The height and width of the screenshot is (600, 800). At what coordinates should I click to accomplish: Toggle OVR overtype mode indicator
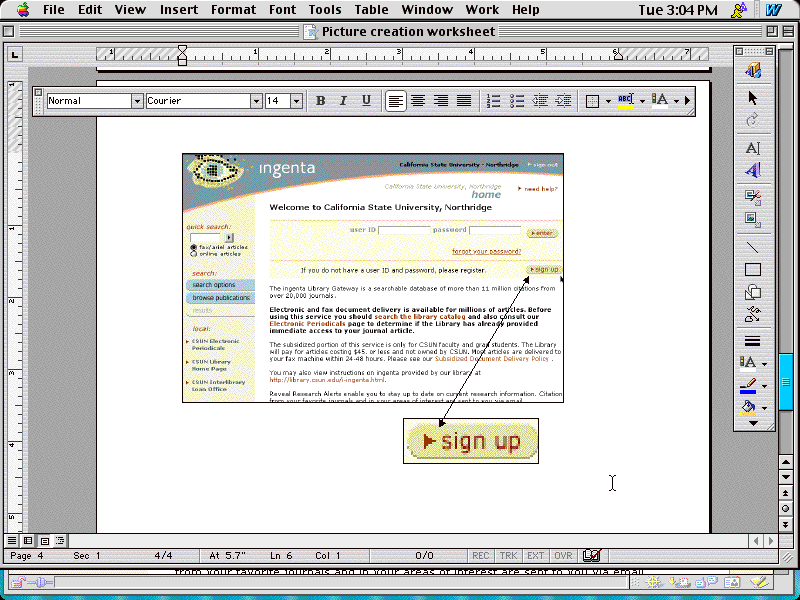pyautogui.click(x=563, y=556)
